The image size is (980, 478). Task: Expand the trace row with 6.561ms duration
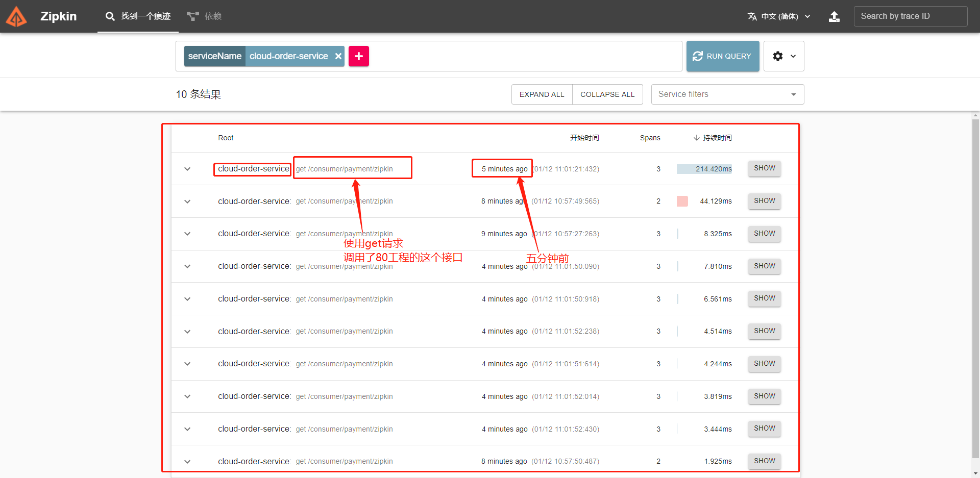click(x=187, y=299)
